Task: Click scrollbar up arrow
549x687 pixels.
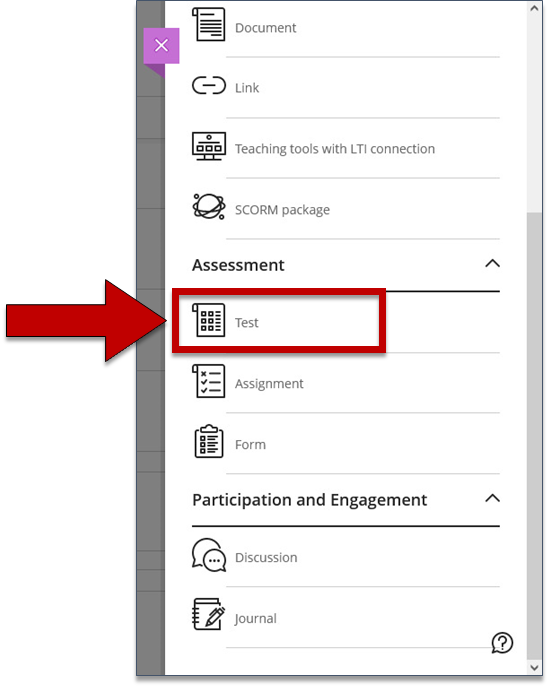Action: pos(534,8)
